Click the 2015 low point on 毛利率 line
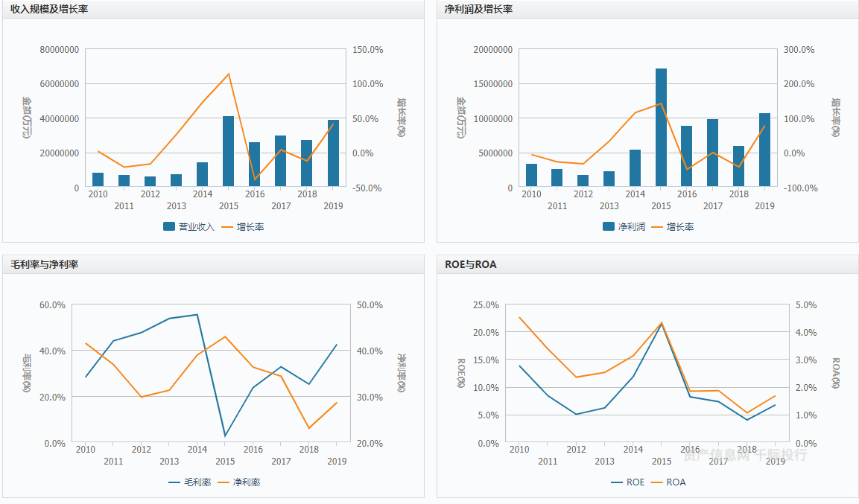The width and height of the screenshot is (859, 504). click(225, 436)
